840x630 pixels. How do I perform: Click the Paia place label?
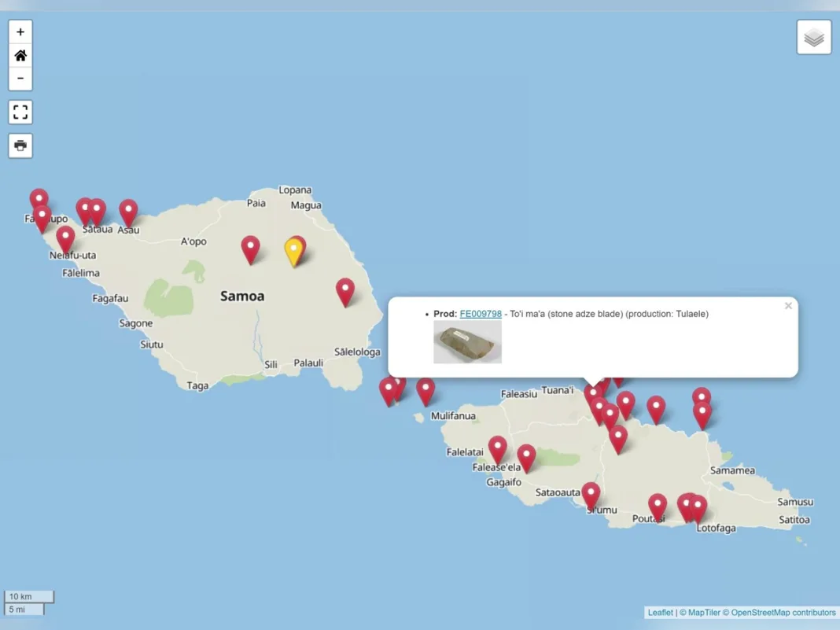coord(256,203)
